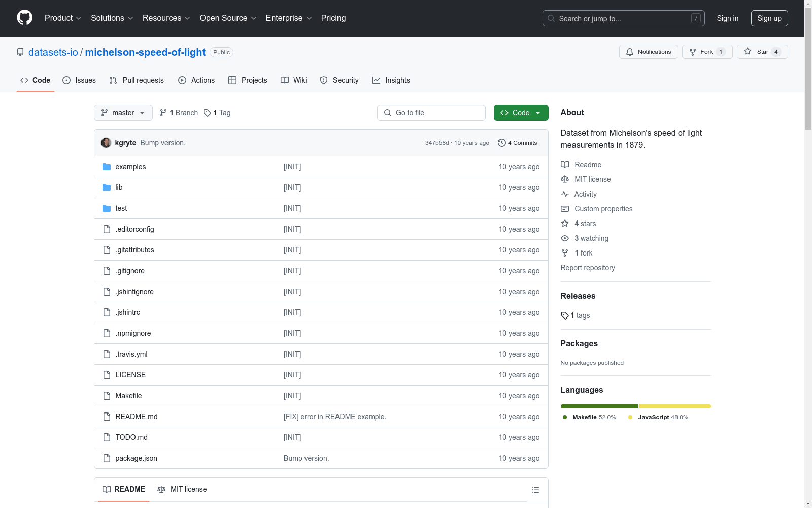Click the Sign in link
This screenshot has width=812, height=508.
pos(728,18)
